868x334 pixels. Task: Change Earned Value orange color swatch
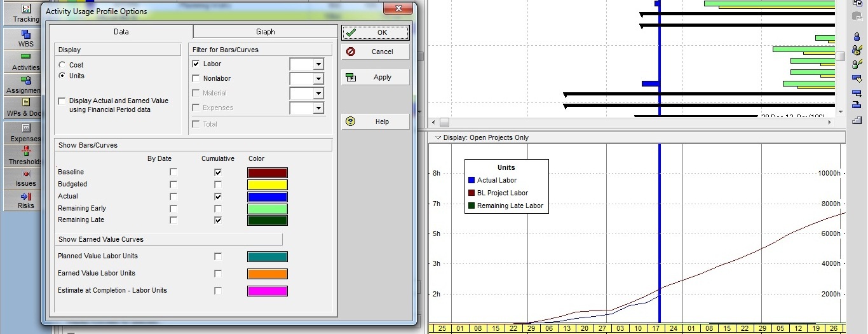coord(267,274)
